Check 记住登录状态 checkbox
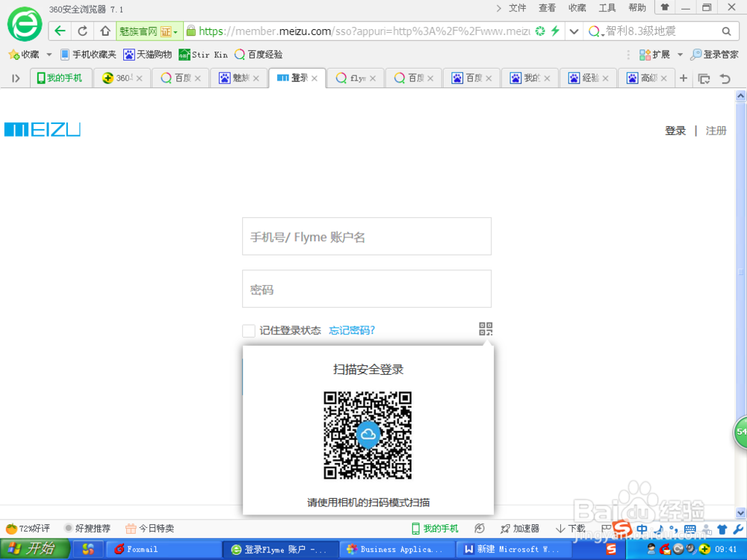This screenshot has width=747, height=560. coord(249,331)
